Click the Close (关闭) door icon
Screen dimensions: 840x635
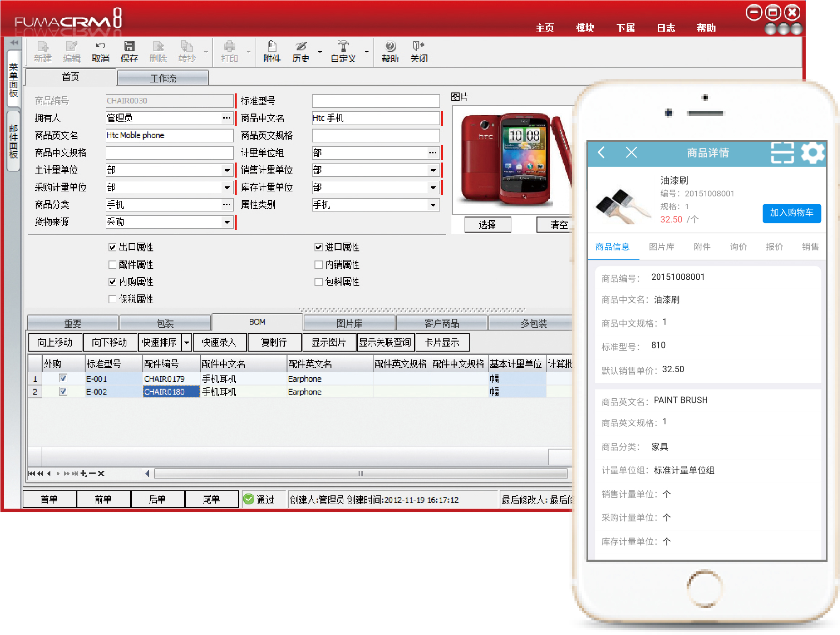point(418,47)
